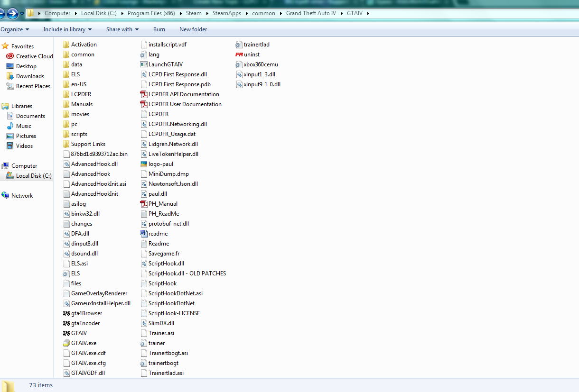Click the logo-paul image icon
This screenshot has width=579, height=392.
pos(144,164)
